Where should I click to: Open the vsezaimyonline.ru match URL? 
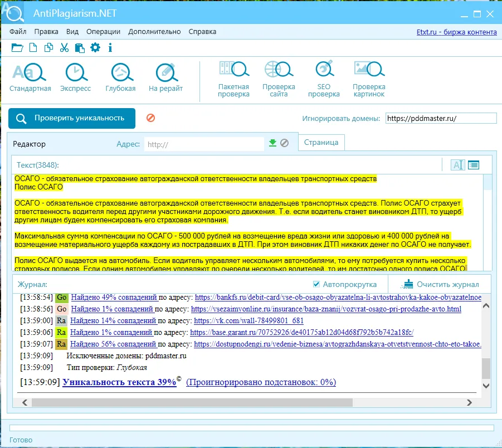[x=326, y=309]
